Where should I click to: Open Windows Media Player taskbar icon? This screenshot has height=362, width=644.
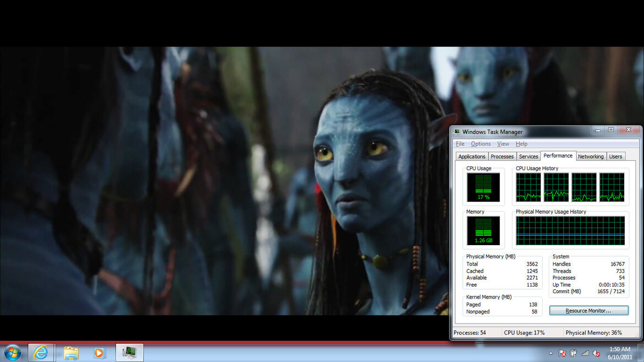click(x=99, y=353)
